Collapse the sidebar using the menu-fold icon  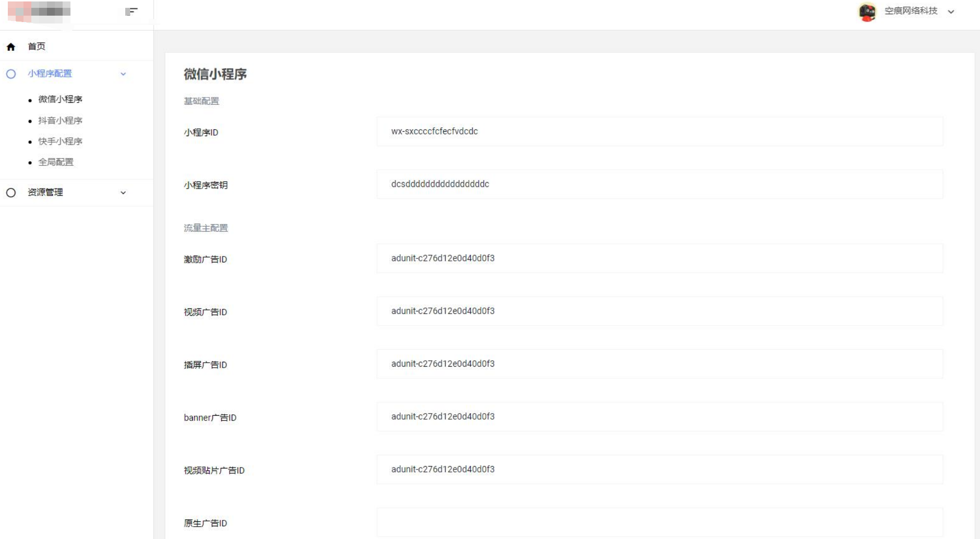[x=131, y=11]
